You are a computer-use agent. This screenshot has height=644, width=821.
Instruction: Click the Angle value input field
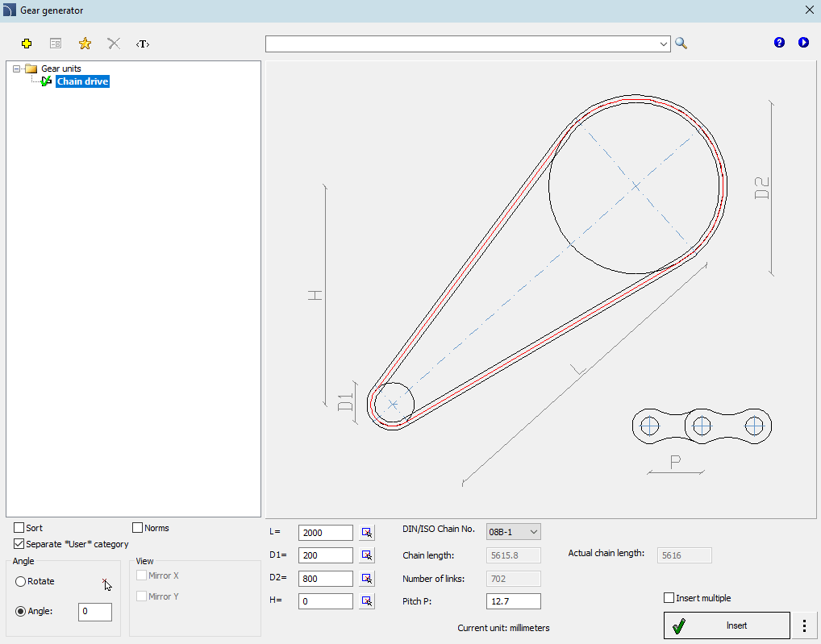95,612
